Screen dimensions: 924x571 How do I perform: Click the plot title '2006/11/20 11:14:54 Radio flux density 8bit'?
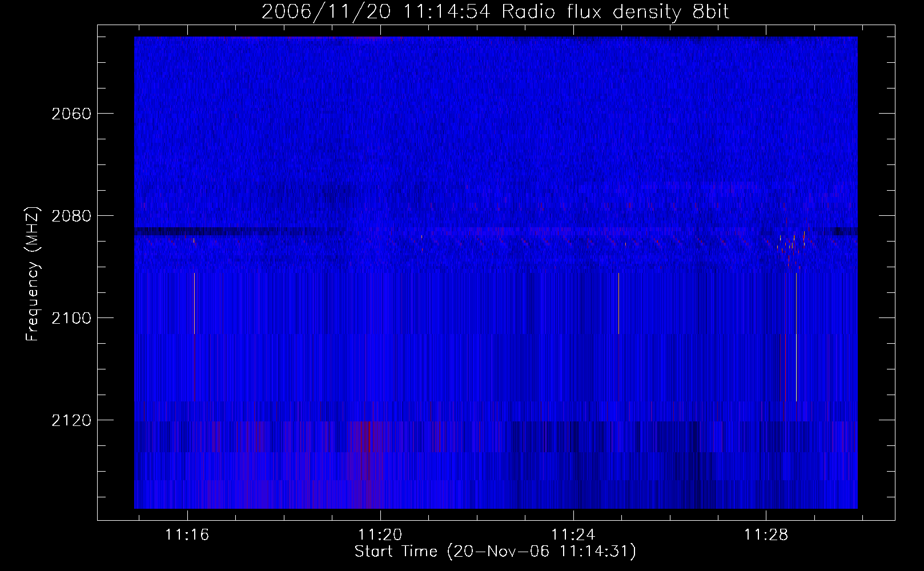click(x=495, y=11)
